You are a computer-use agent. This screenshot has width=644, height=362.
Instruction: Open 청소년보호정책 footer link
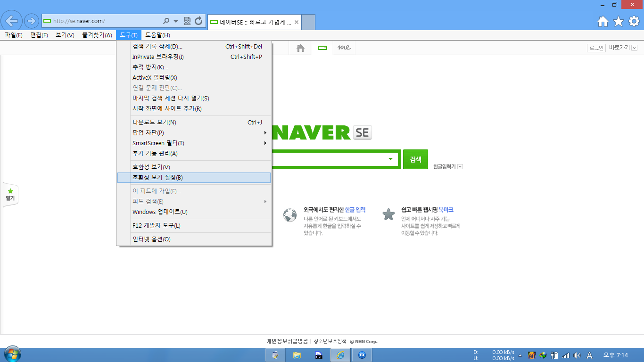point(330,341)
